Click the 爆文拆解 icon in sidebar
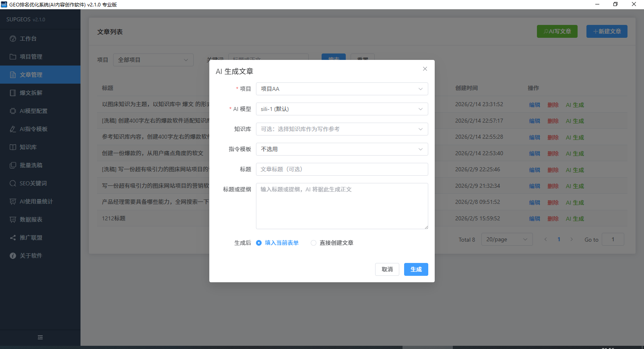This screenshot has height=349, width=644. tap(13, 93)
